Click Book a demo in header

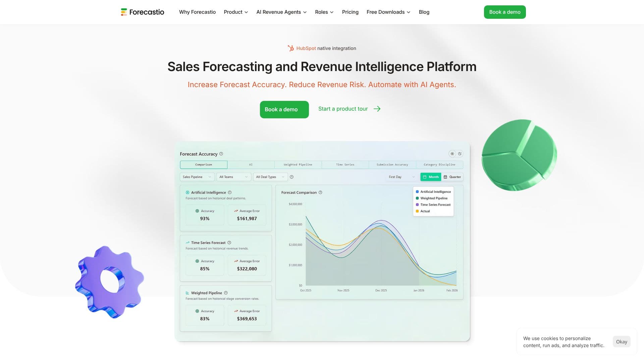(505, 12)
